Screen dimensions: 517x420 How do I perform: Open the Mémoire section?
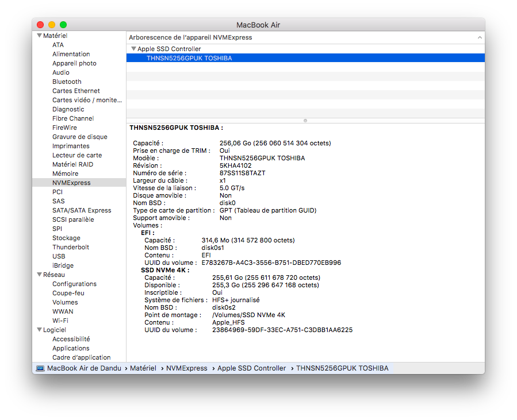pyautogui.click(x=66, y=174)
